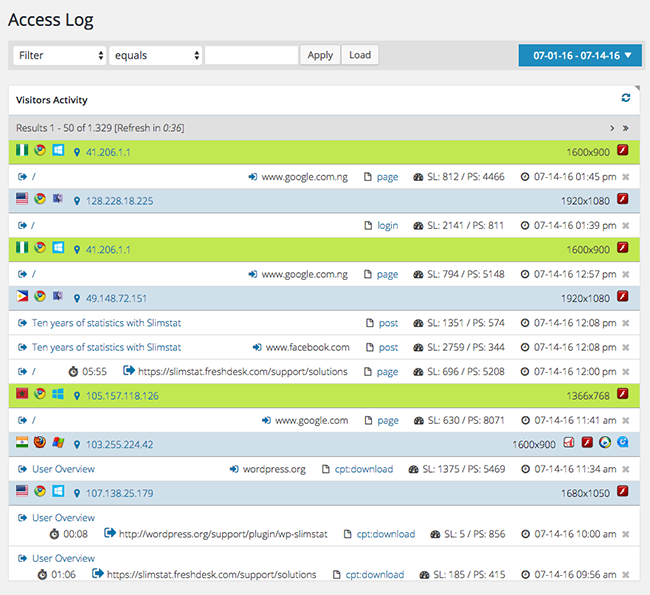Go to next results page arrow
This screenshot has height=595, width=650.
[x=612, y=129]
